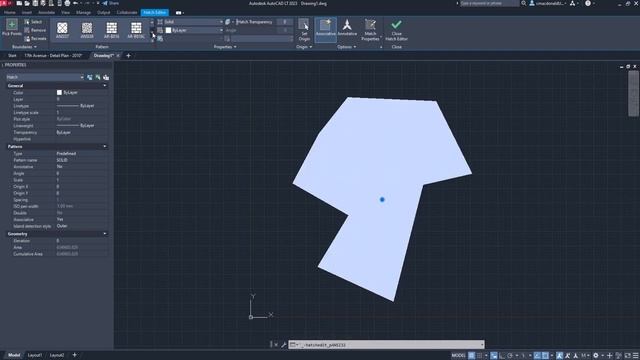Click Set Origin button
This screenshot has width=640, height=360.
coord(304,30)
